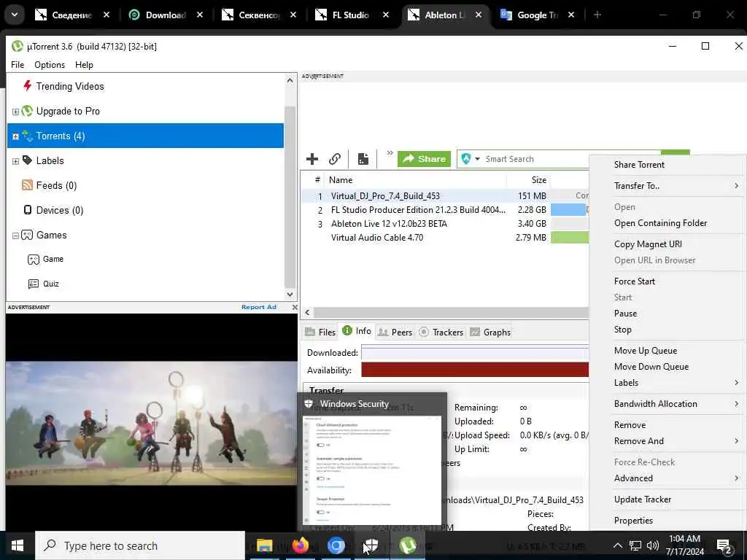This screenshot has width=747, height=560.
Task: Open the Options menu
Action: point(50,65)
